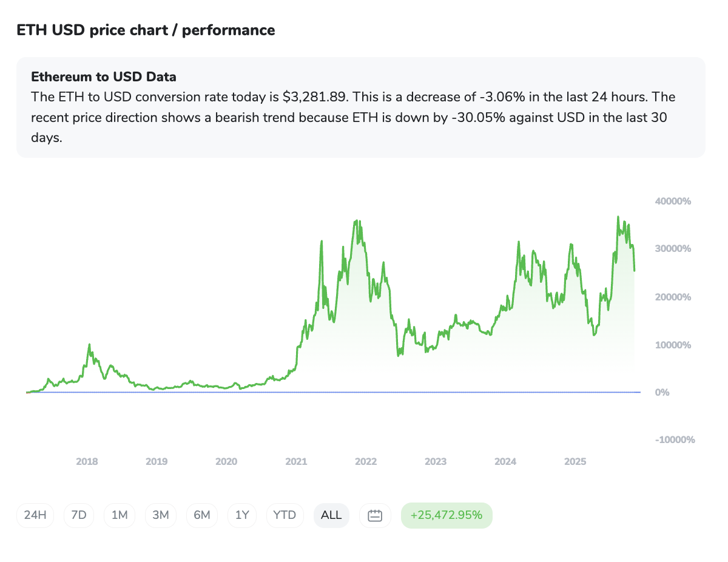Choose the 3M chart period

click(x=161, y=515)
